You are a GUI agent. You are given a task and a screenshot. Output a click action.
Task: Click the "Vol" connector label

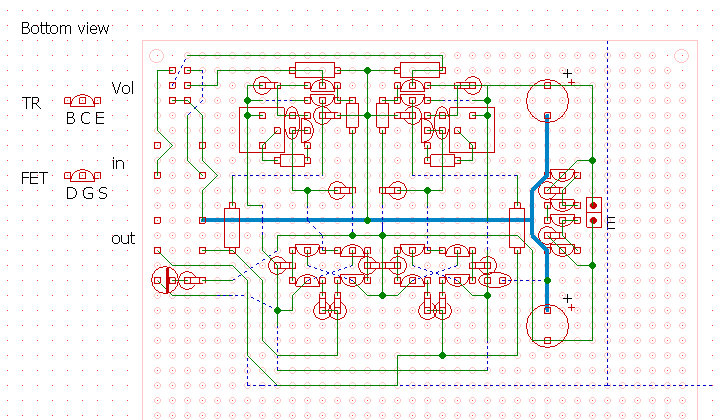122,88
